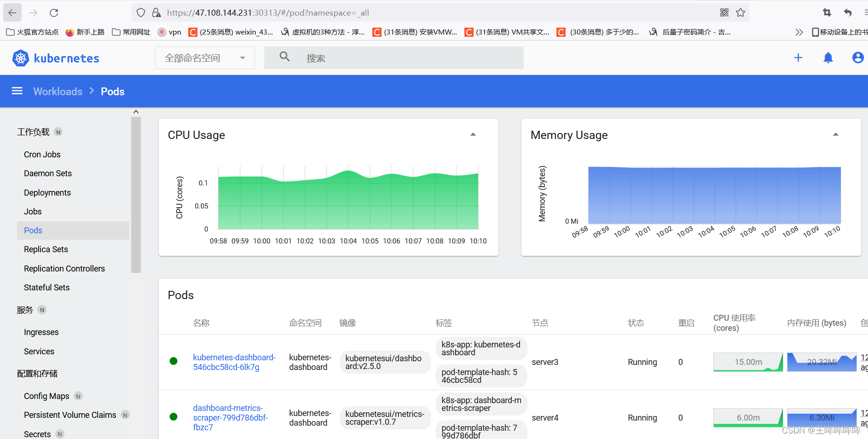The image size is (868, 439).
Task: Open Deployments in sidebar
Action: pos(47,192)
